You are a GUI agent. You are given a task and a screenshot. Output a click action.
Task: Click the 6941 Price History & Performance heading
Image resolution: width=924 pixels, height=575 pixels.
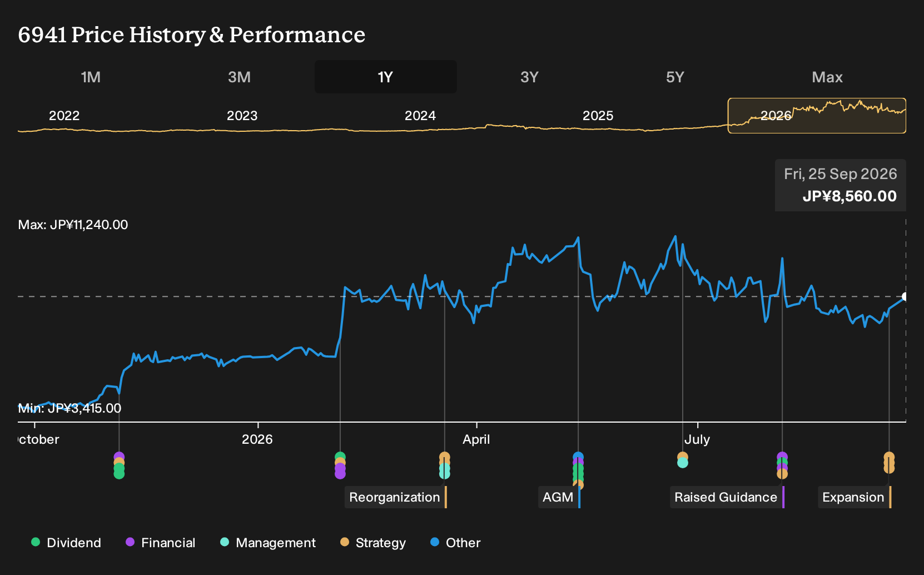[192, 34]
